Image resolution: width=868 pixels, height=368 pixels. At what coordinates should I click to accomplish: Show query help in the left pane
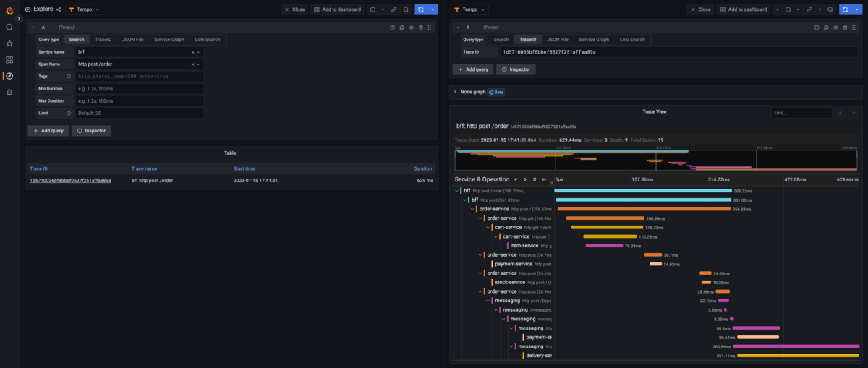[x=392, y=27]
